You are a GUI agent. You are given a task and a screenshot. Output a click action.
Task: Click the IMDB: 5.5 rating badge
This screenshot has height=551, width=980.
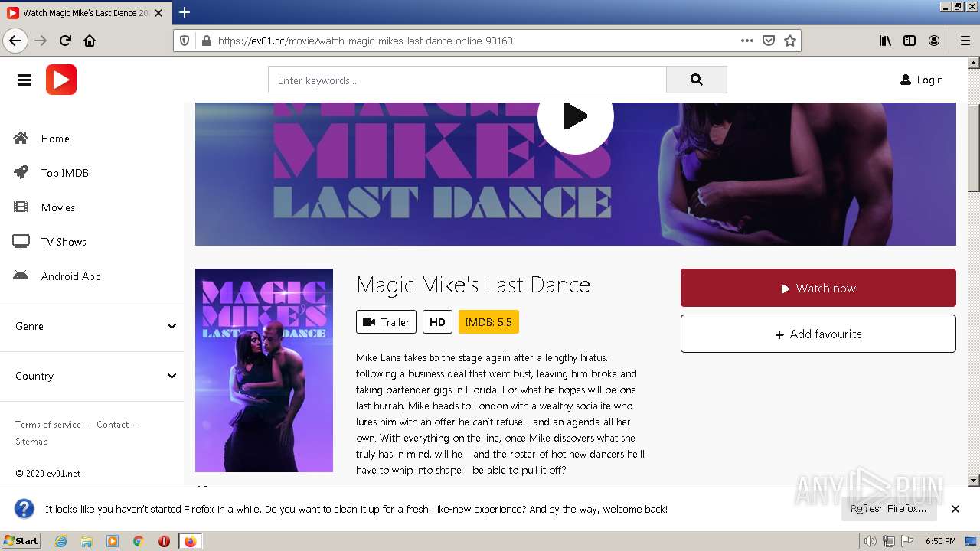(488, 322)
